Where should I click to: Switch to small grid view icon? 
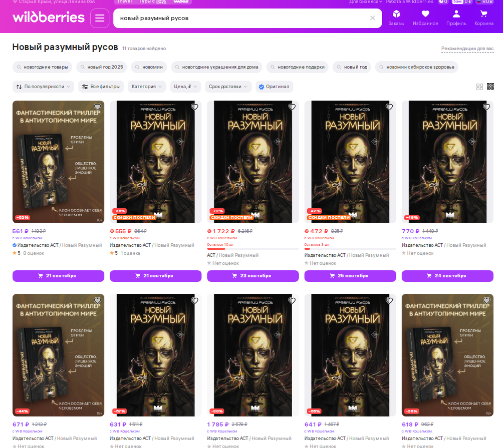coord(490,87)
